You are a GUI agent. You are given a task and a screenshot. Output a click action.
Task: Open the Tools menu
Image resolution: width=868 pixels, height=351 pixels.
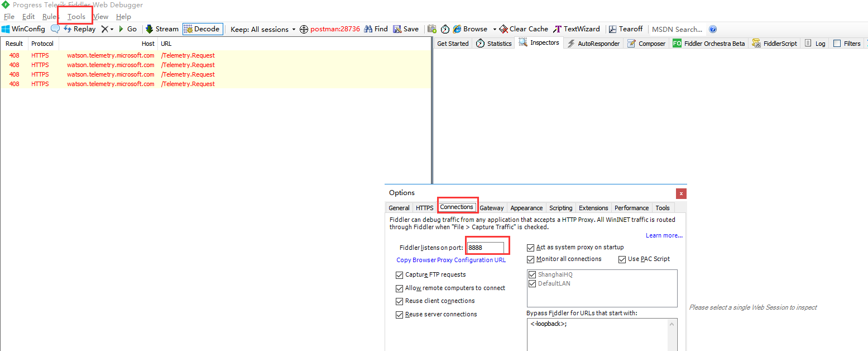(76, 17)
